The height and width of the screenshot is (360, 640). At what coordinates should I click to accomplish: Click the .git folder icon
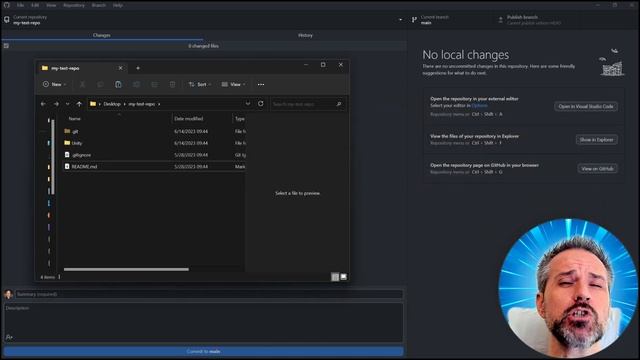point(67,131)
